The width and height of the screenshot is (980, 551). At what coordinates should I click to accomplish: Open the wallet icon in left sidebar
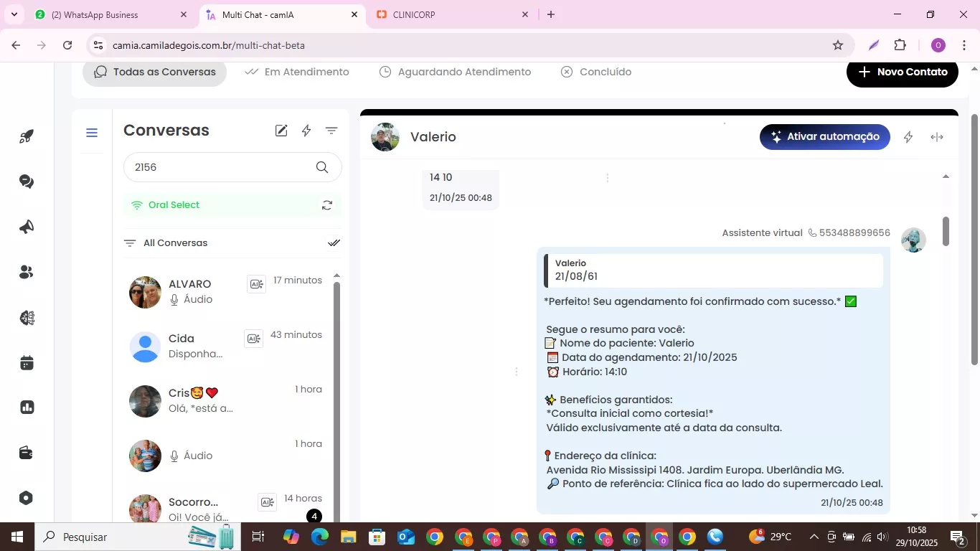(27, 453)
